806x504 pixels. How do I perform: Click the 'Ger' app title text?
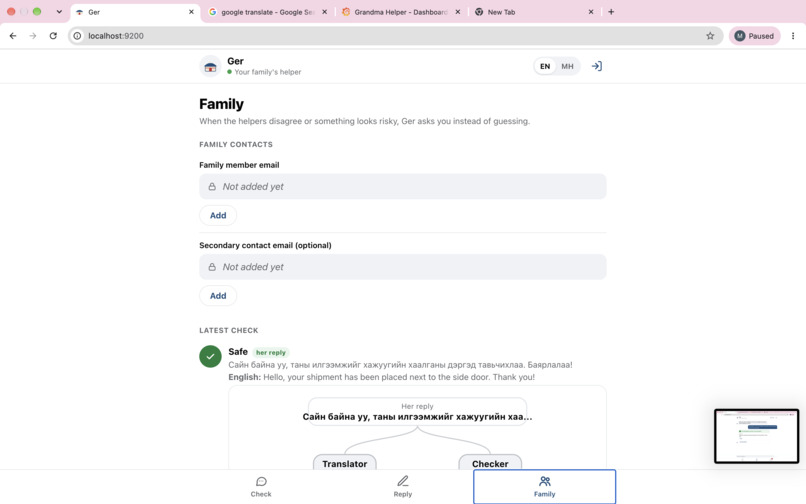tap(235, 61)
